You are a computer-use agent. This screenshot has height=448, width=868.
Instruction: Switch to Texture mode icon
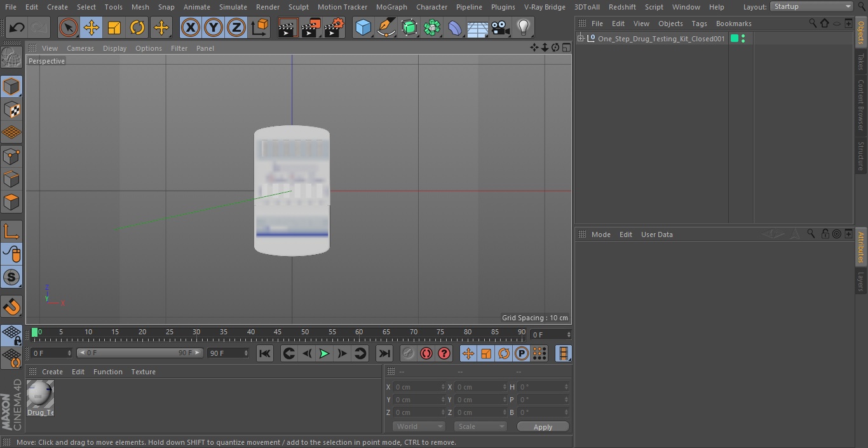pos(11,110)
